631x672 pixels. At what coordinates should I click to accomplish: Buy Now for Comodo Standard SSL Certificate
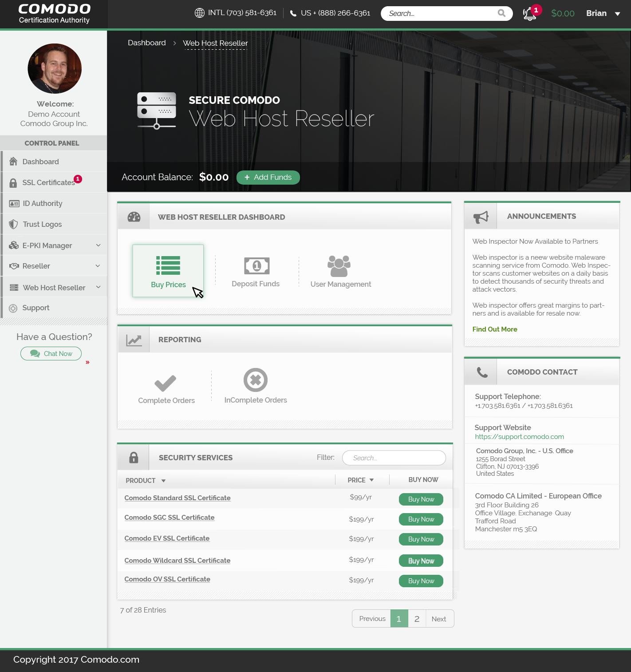pyautogui.click(x=421, y=499)
